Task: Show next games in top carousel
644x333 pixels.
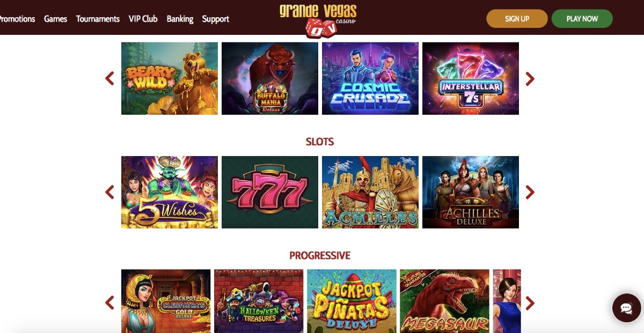Action: pyautogui.click(x=530, y=79)
